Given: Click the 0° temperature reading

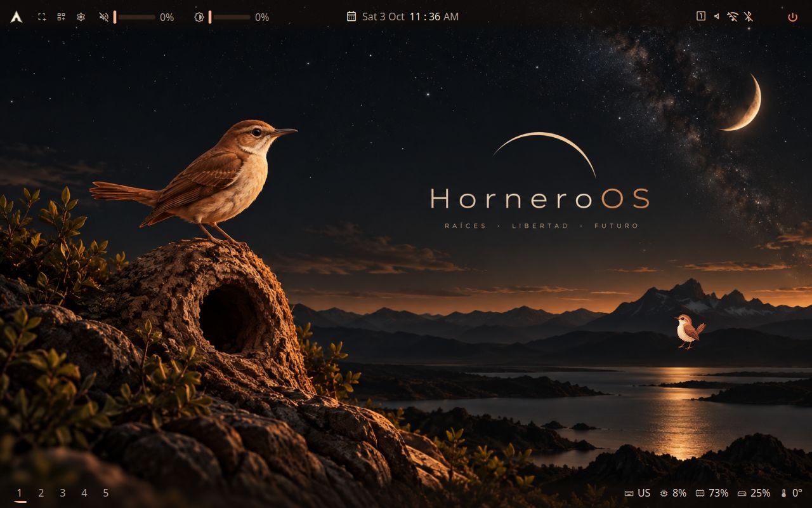Looking at the screenshot, I should pyautogui.click(x=797, y=493).
